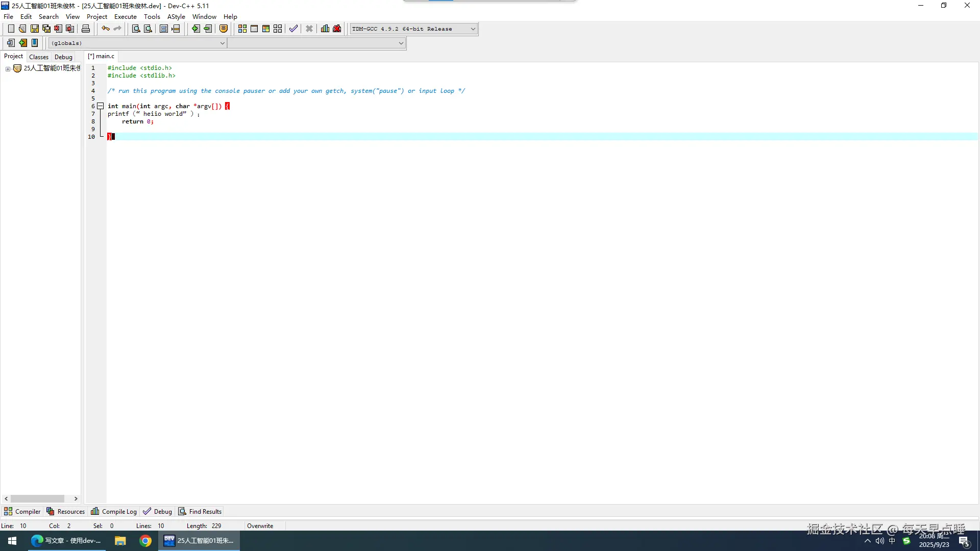Open the TDM-GCC compiler selection dropdown
The image size is (980, 551).
click(x=473, y=29)
